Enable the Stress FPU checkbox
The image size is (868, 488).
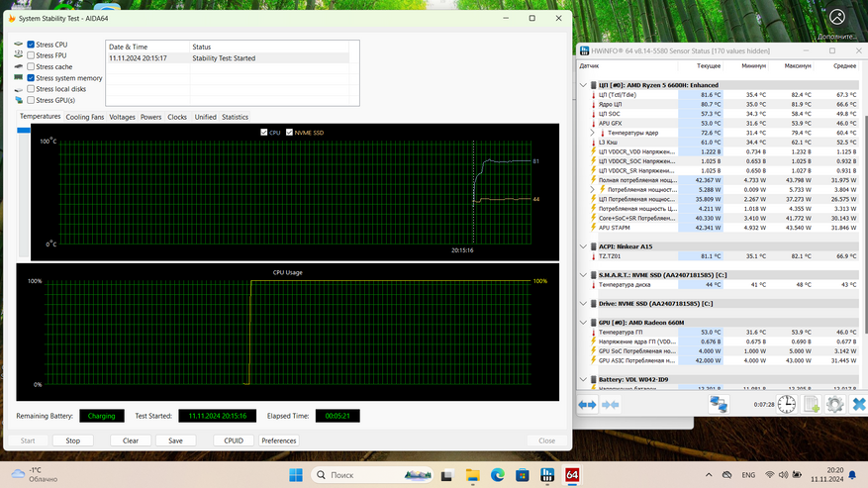tap(31, 55)
